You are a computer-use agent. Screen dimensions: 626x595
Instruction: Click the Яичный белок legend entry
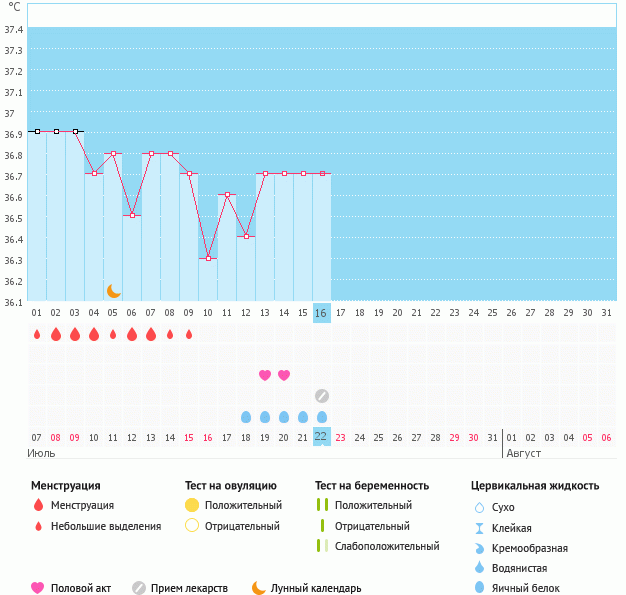pyautogui.click(x=526, y=588)
